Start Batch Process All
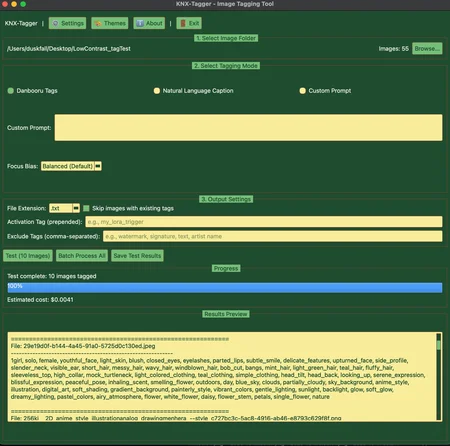Image resolution: width=450 pixels, height=446 pixels. [x=82, y=256]
